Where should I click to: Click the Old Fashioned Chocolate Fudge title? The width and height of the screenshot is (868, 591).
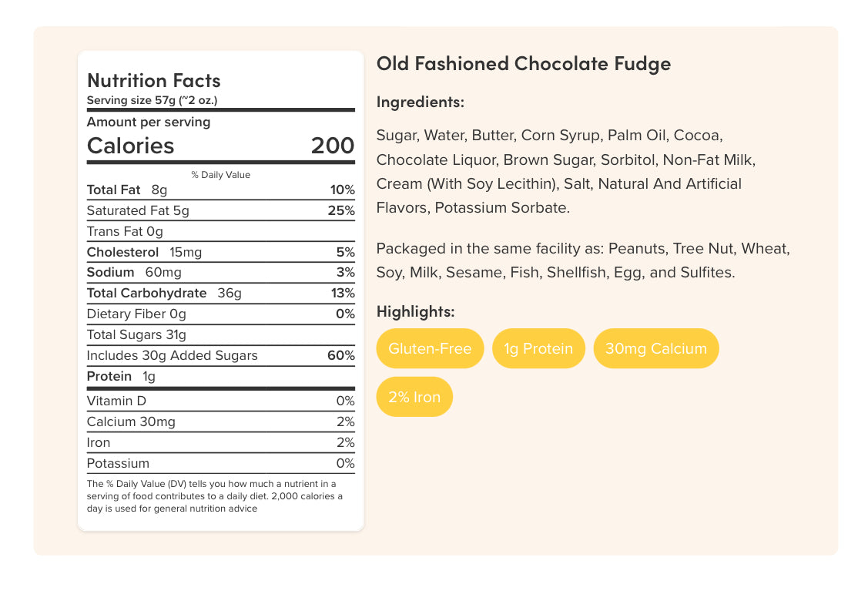(x=523, y=63)
